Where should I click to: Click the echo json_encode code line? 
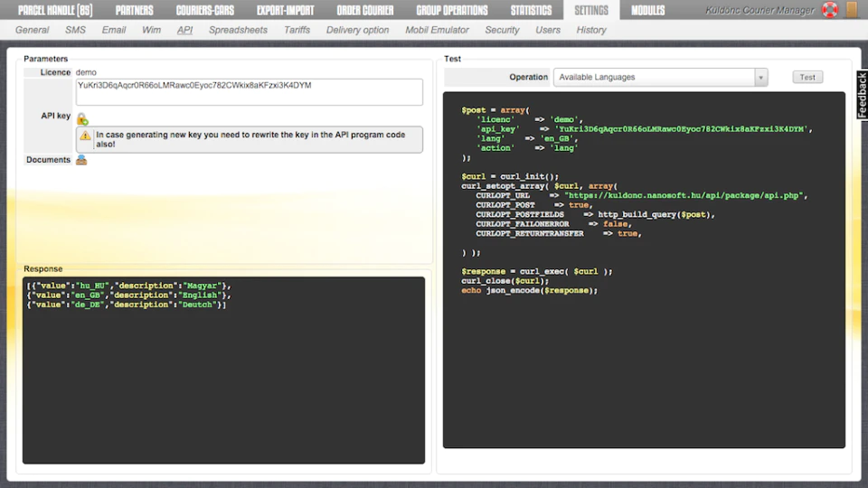(530, 290)
